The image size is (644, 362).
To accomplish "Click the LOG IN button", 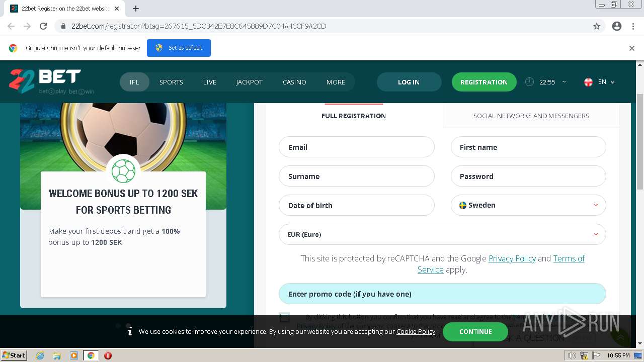I will 409,82.
